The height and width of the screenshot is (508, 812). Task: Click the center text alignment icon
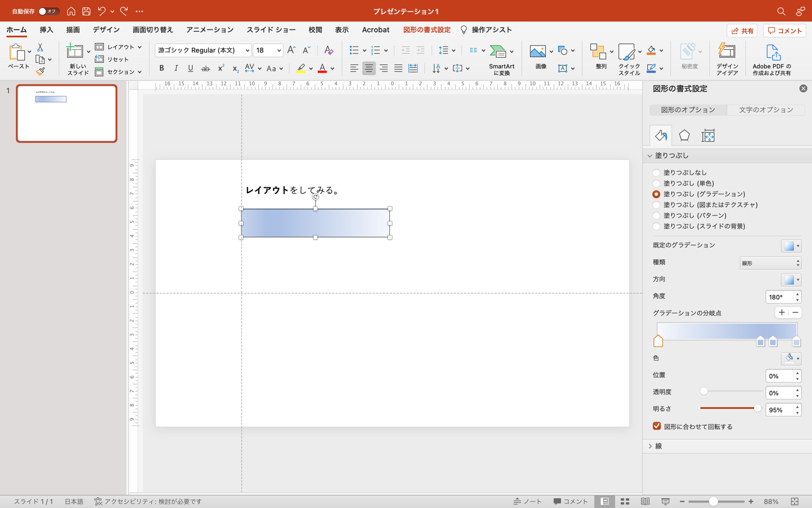pyautogui.click(x=369, y=68)
